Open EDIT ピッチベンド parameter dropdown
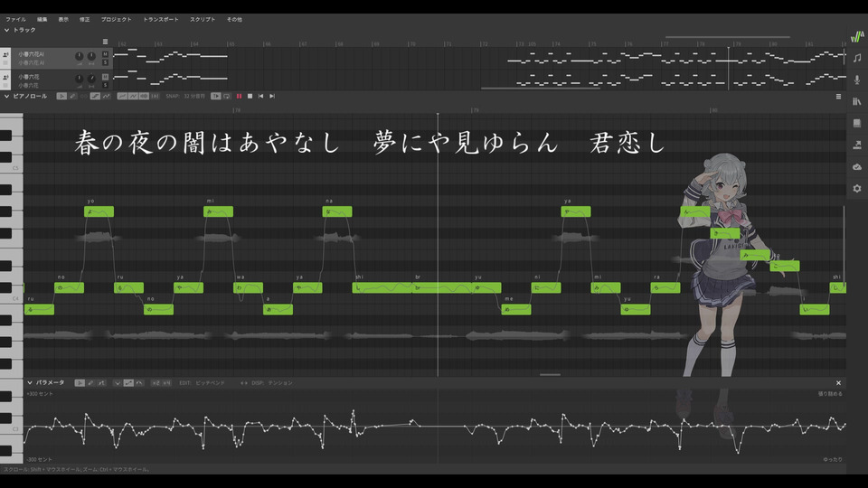This screenshot has height=488, width=868. (x=203, y=383)
